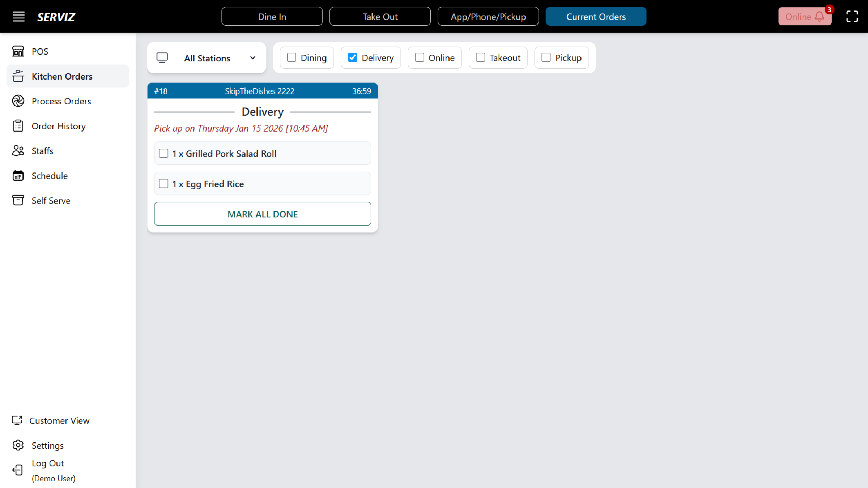
Task: Mark Egg Fried Rice as done
Action: 164,184
